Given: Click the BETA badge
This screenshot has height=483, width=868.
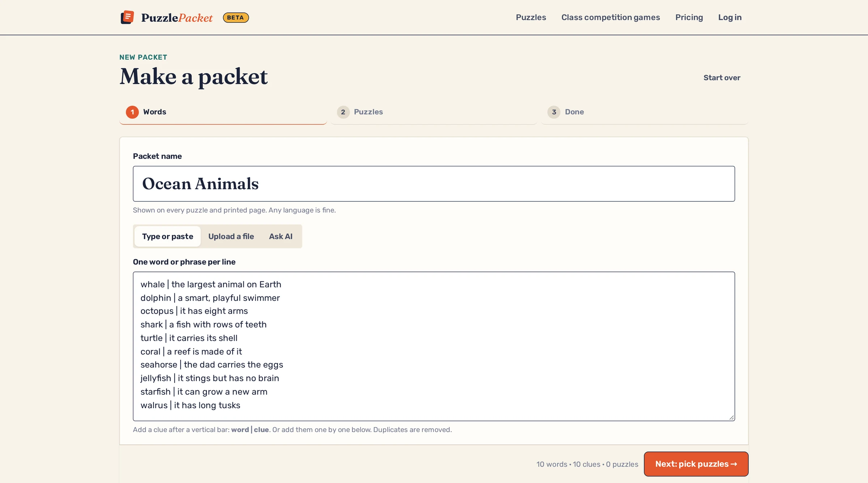Looking at the screenshot, I should click(236, 18).
